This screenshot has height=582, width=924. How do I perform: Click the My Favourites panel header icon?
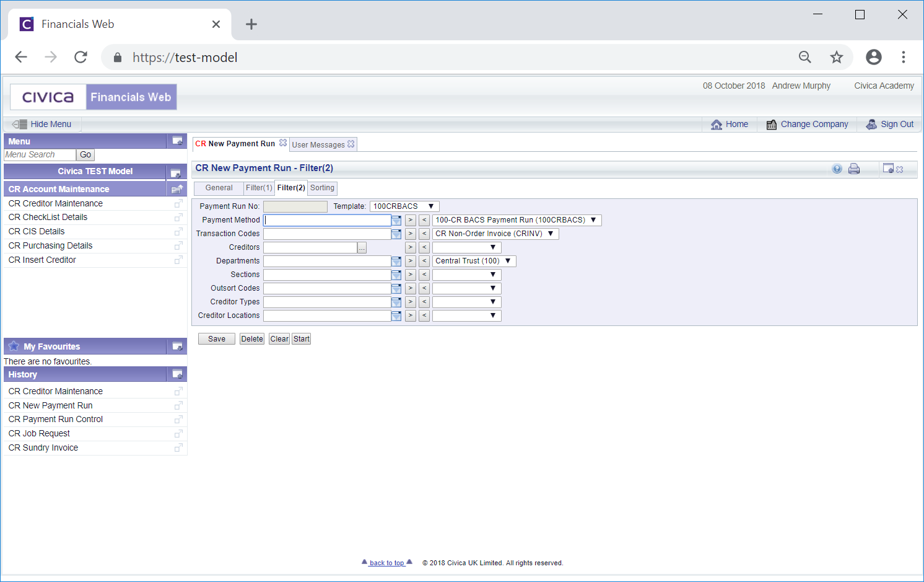coord(177,346)
